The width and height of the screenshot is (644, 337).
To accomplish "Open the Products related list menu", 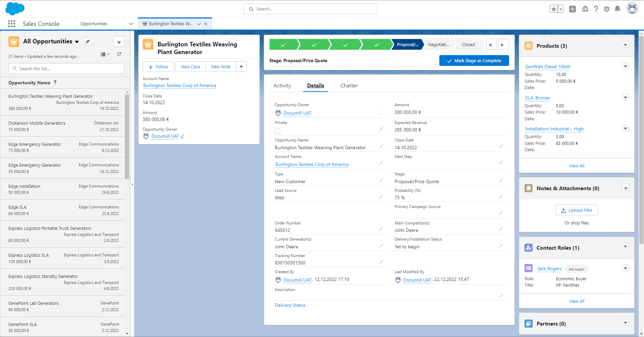I will (x=626, y=45).
